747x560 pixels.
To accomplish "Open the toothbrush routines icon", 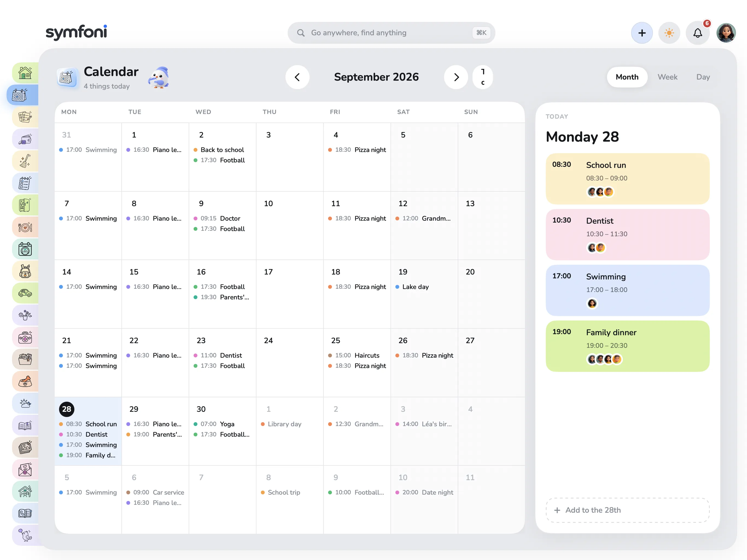I will [x=25, y=315].
